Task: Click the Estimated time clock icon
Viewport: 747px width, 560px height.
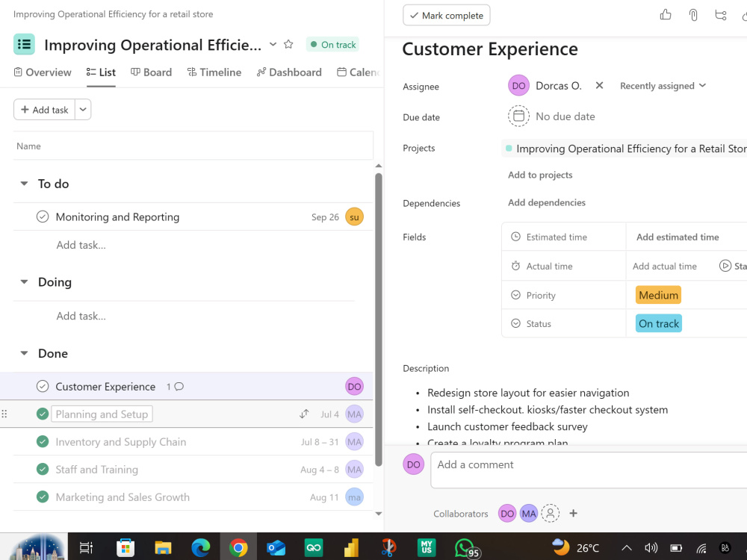Action: (x=515, y=236)
